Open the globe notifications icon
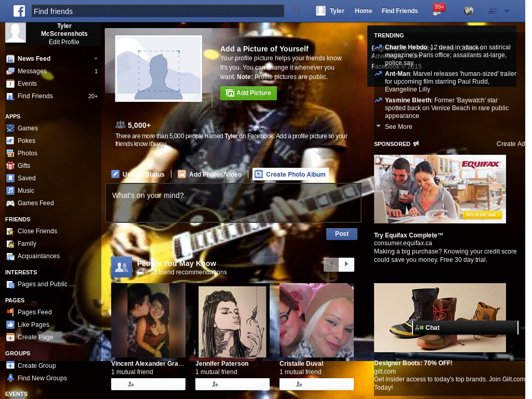Screen dimensions: 532x399 469,11
